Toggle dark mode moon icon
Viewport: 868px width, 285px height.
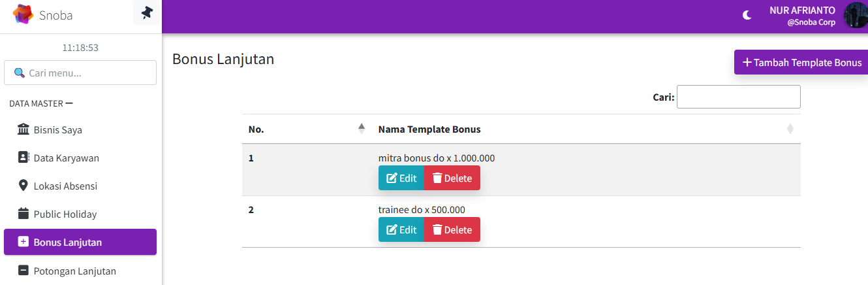point(747,15)
